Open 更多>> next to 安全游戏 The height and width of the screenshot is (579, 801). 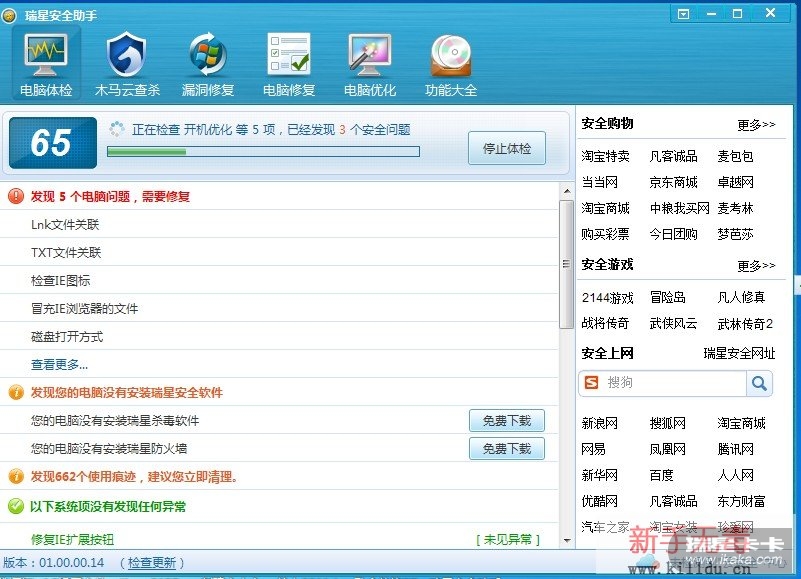(756, 266)
